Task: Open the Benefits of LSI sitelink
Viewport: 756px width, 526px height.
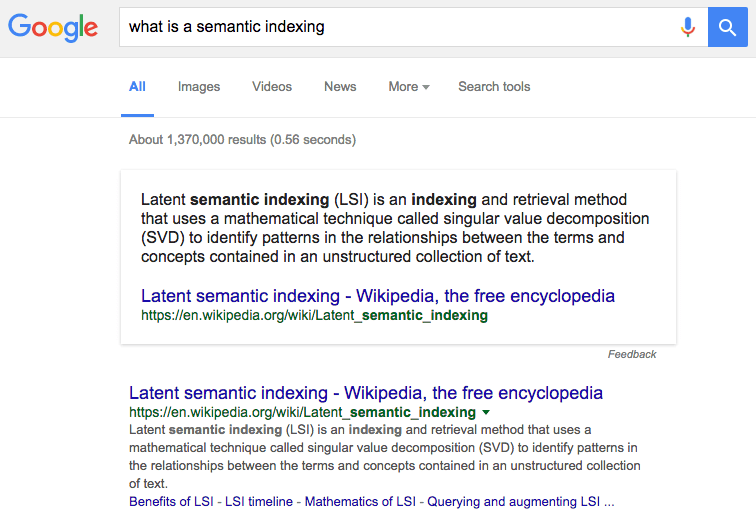Action: click(x=171, y=501)
